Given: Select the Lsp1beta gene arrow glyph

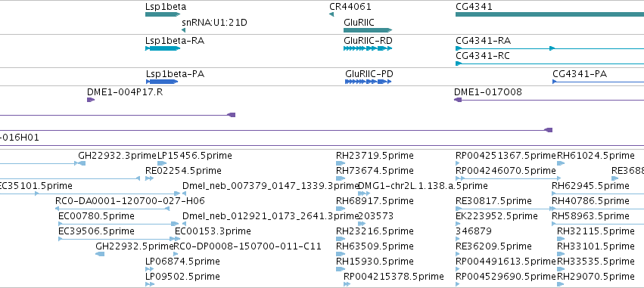Looking at the screenshot, I should point(163,14).
